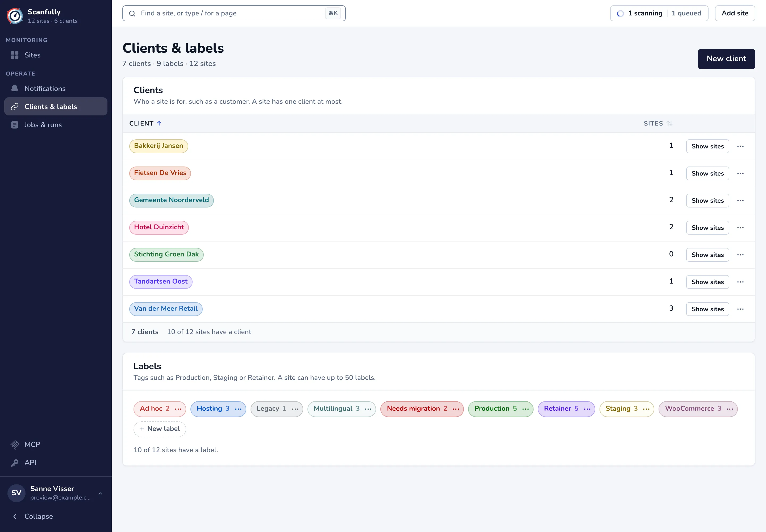Viewport: 766px width, 532px height.
Task: Go to Sites in the sidebar
Action: [56, 55]
